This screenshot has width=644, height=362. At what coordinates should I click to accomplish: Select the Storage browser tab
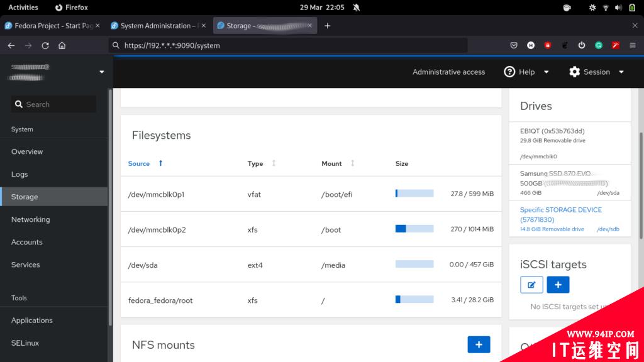tap(265, 26)
